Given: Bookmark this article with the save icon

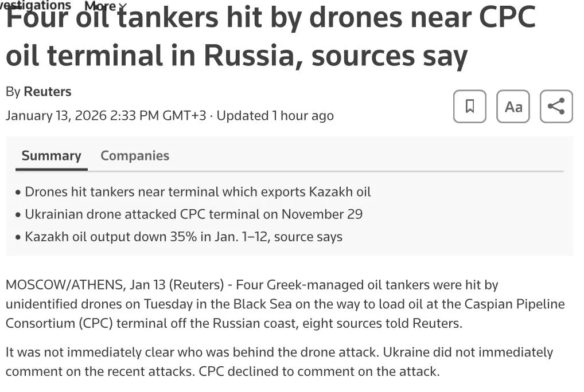Looking at the screenshot, I should 469,107.
